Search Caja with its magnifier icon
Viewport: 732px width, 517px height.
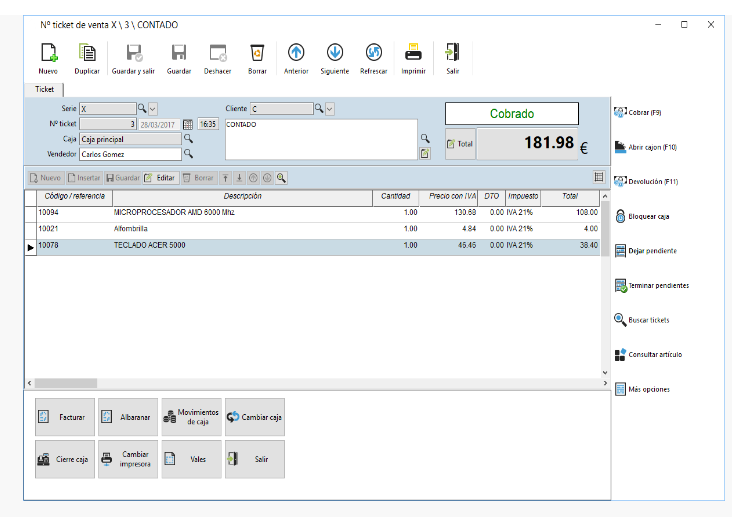coord(188,138)
